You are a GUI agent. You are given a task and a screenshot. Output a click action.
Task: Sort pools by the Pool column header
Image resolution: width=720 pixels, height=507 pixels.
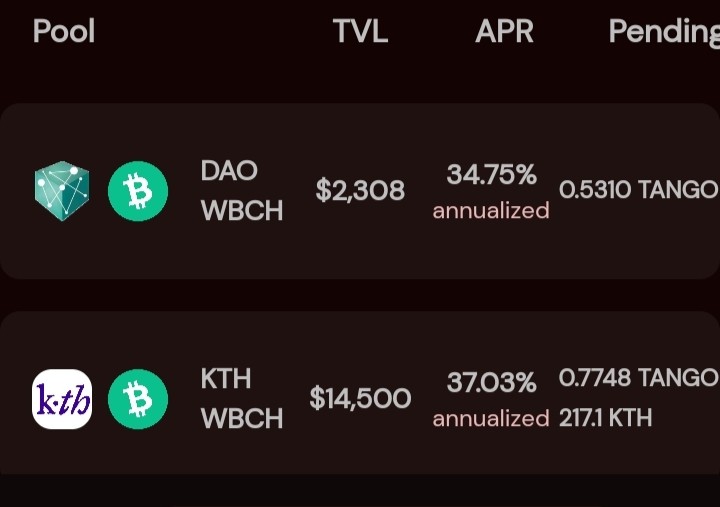[64, 31]
